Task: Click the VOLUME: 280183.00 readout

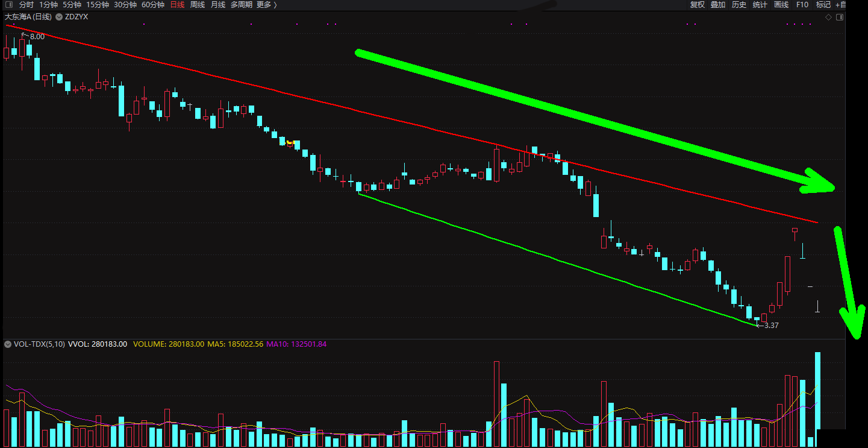Action: coord(169,344)
